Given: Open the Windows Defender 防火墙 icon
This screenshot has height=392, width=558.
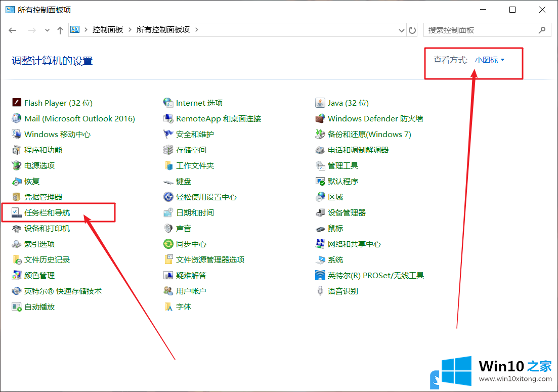Looking at the screenshot, I should (320, 118).
